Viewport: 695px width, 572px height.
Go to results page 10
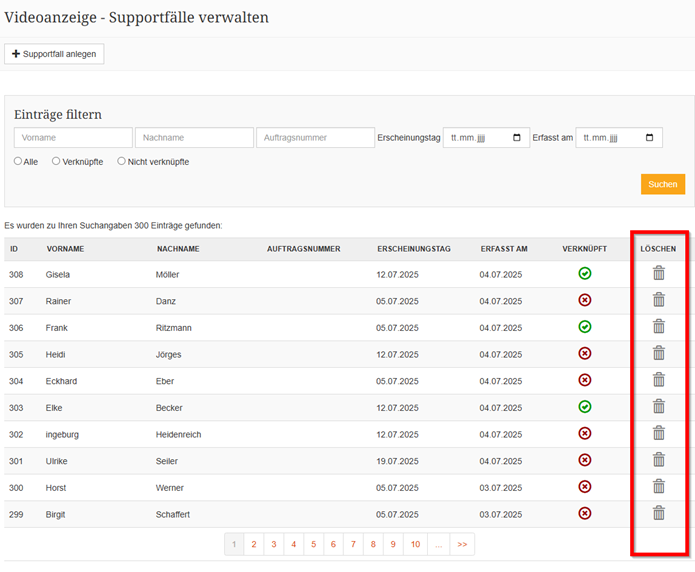coord(415,544)
